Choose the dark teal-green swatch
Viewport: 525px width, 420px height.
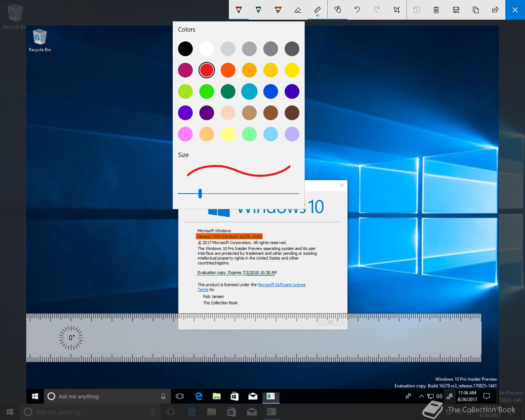click(x=228, y=91)
